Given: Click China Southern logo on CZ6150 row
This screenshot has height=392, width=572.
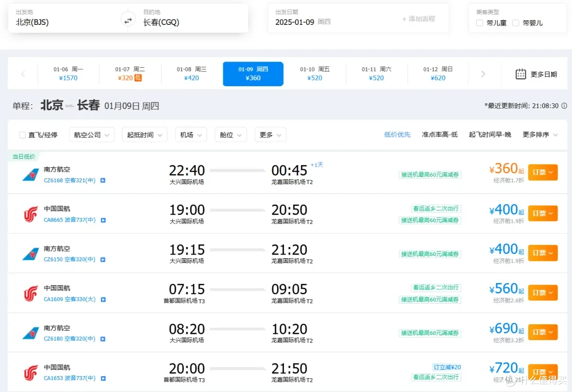Looking at the screenshot, I should (31, 254).
